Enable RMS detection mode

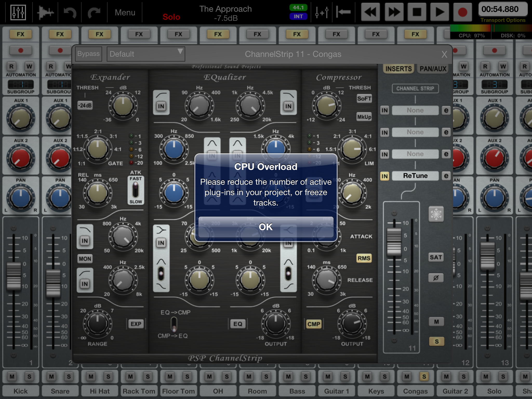tap(364, 258)
